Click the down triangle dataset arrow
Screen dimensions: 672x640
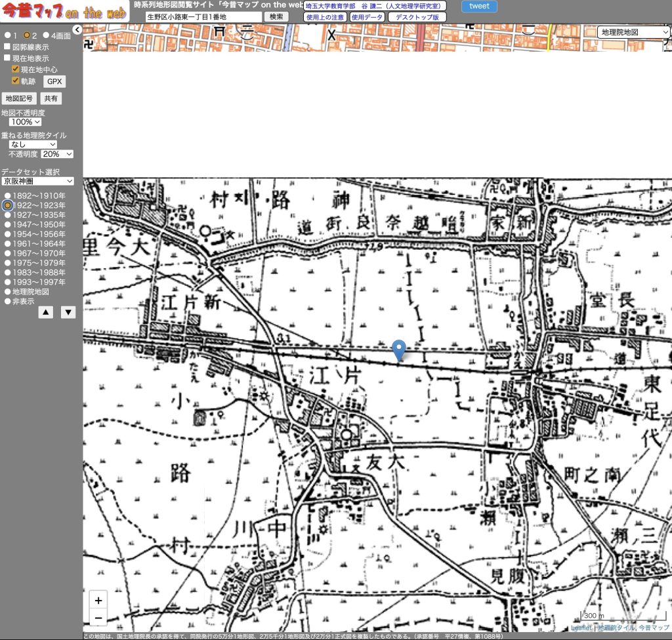click(x=68, y=312)
